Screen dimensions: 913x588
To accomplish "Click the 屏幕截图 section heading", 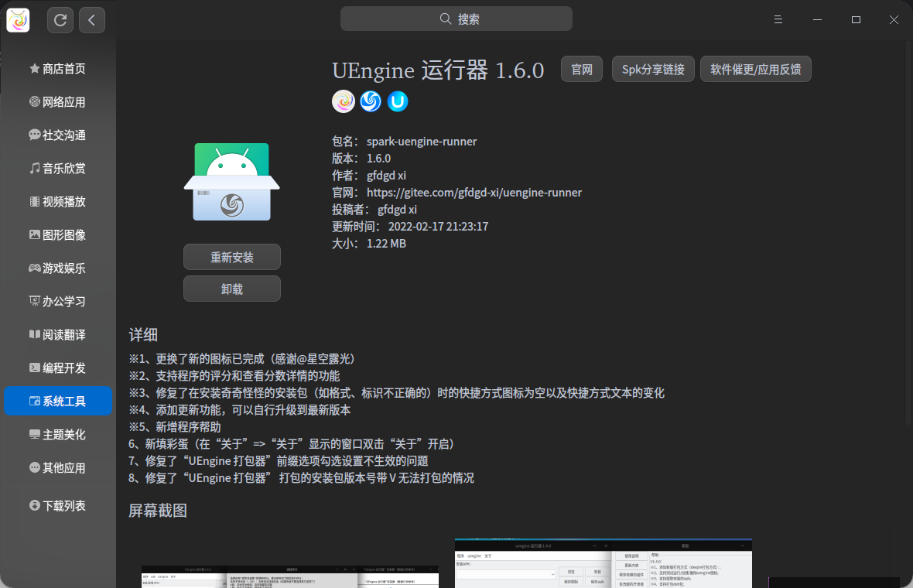I will 158,511.
